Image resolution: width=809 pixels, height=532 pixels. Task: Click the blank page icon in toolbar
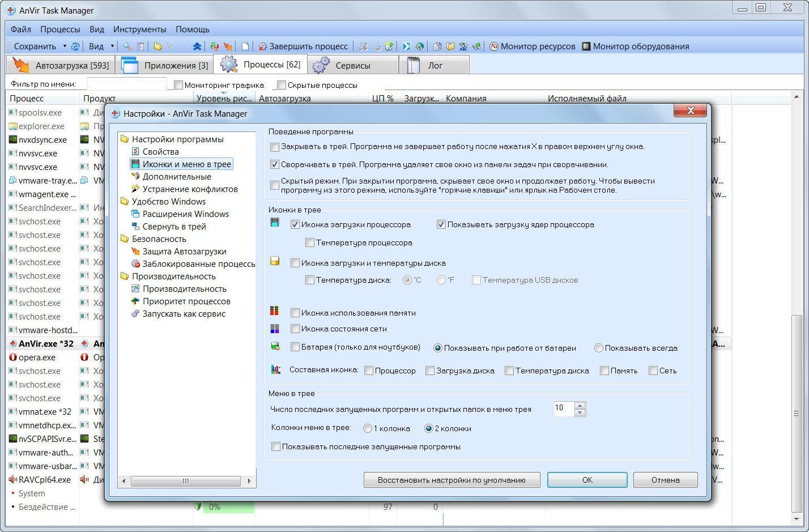click(x=245, y=46)
